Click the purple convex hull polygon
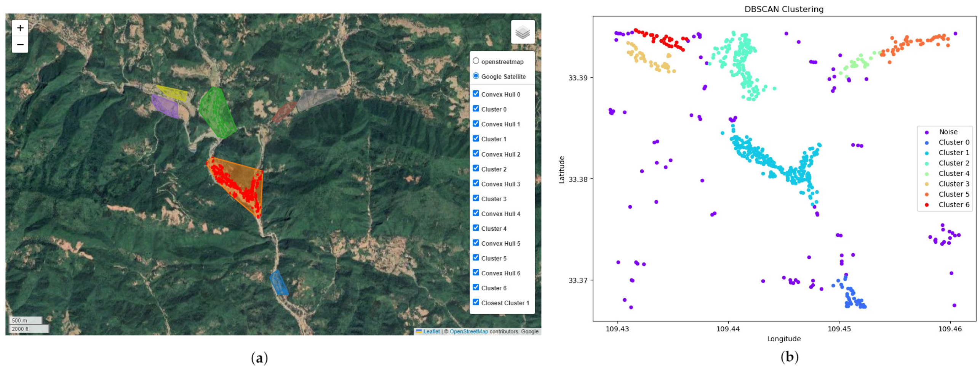The width and height of the screenshot is (980, 368). point(165,105)
